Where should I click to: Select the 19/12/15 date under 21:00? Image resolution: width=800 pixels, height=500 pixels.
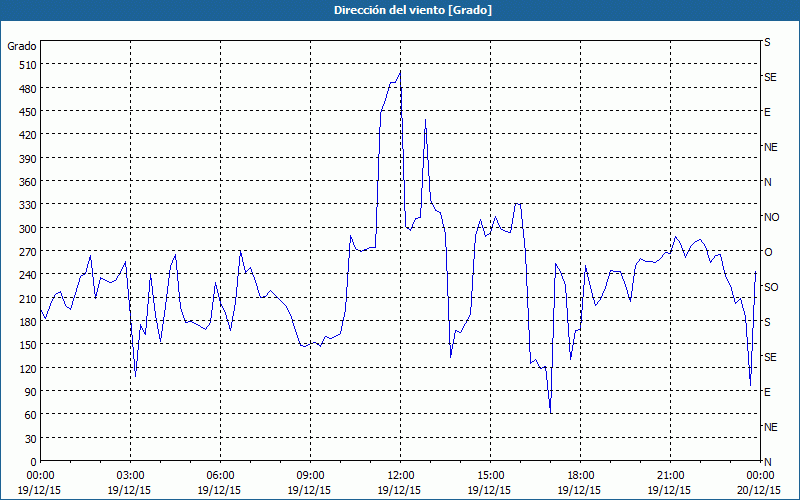(x=669, y=490)
